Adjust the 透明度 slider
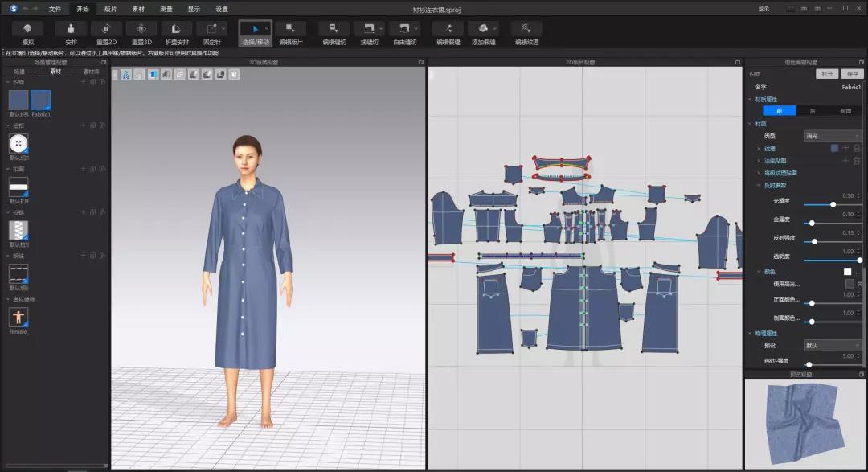Viewport: 868px width, 472px height. [x=833, y=260]
